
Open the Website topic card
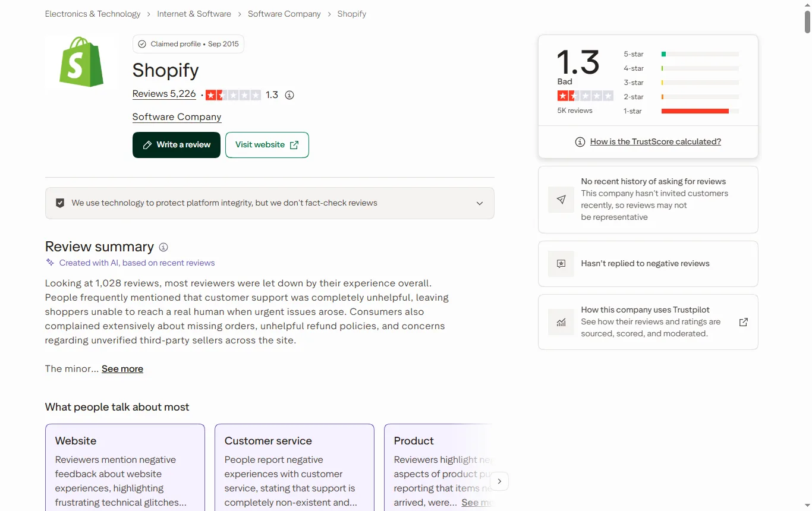click(125, 467)
